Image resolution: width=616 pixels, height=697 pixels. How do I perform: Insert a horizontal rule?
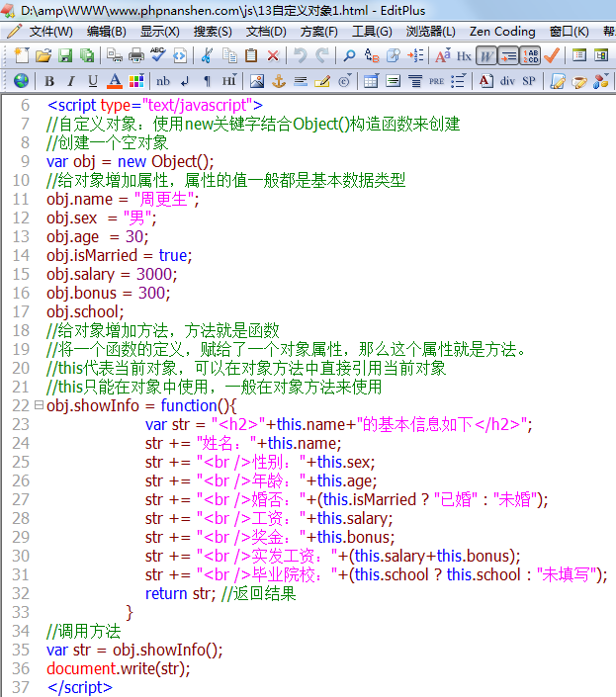click(301, 81)
